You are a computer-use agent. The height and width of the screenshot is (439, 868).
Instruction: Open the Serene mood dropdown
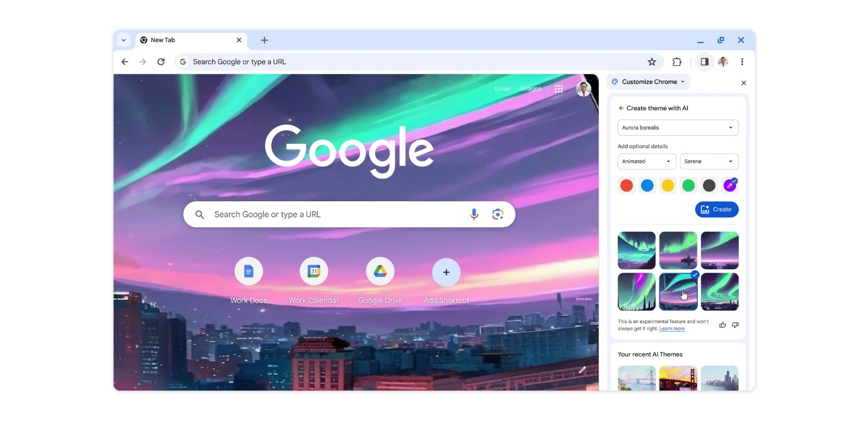[709, 162]
